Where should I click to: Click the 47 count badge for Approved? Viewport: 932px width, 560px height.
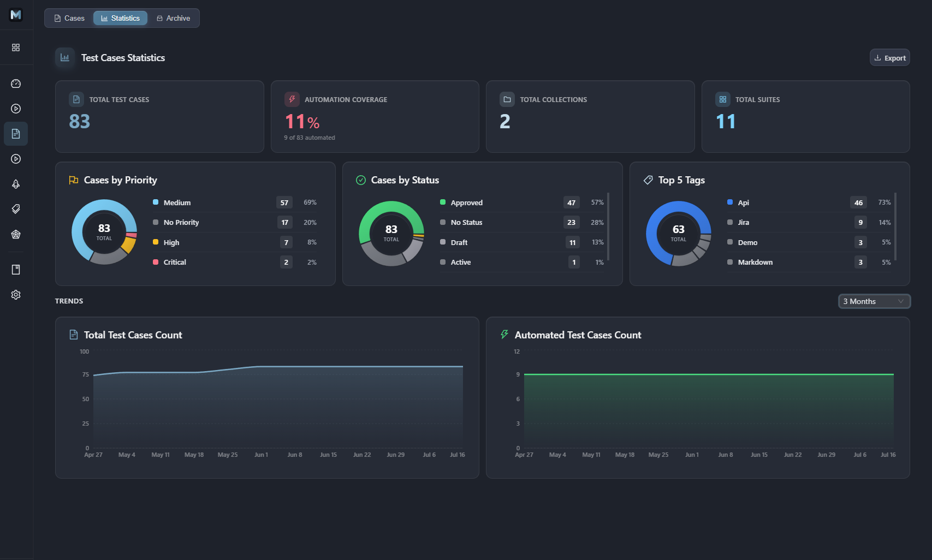(572, 202)
